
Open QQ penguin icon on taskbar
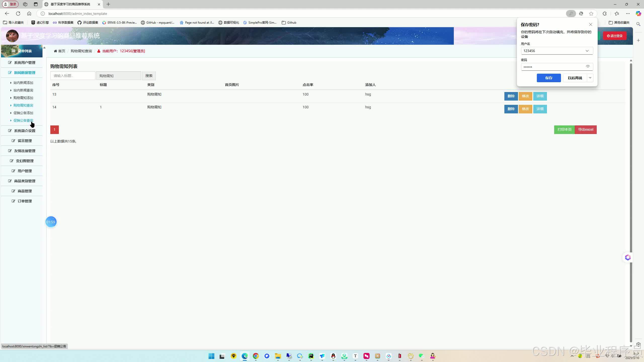(x=333, y=356)
